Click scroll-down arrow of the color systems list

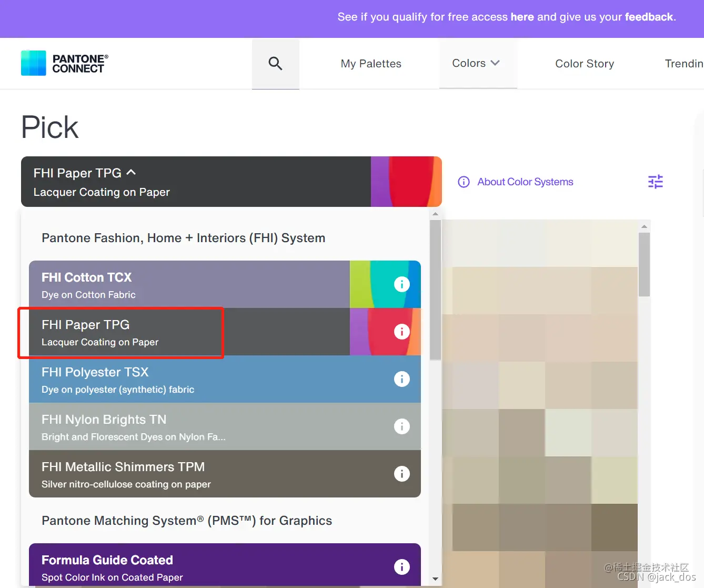[x=435, y=579]
